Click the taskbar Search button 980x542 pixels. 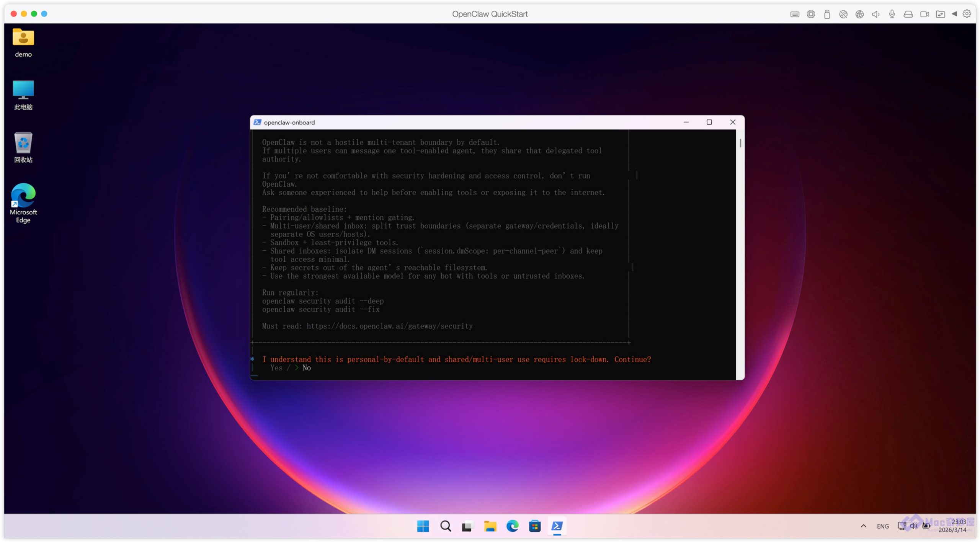tap(445, 526)
